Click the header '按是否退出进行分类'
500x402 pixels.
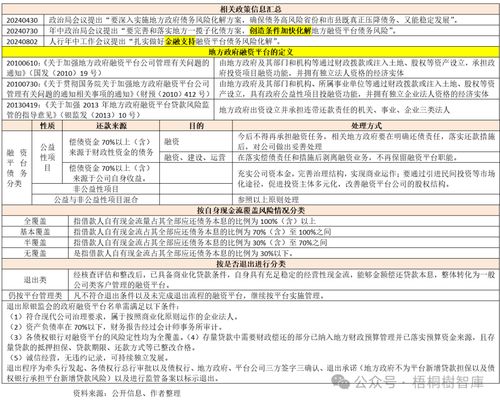click(251, 264)
